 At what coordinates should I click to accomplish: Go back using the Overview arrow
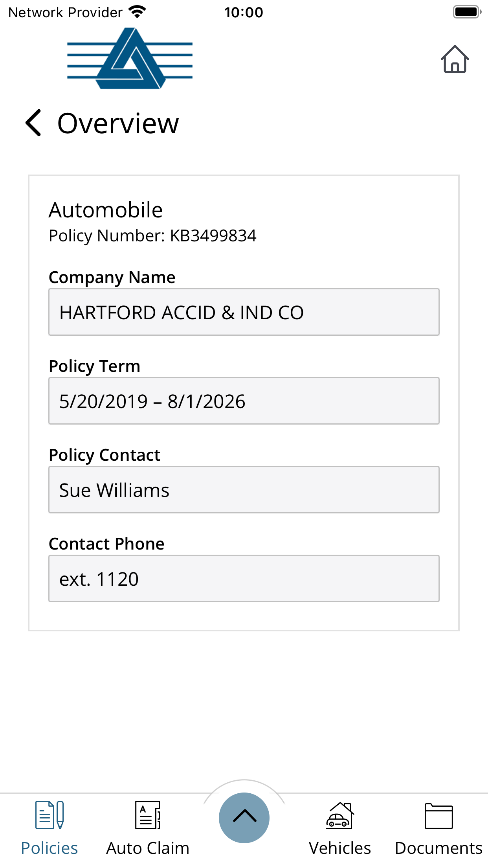[33, 123]
